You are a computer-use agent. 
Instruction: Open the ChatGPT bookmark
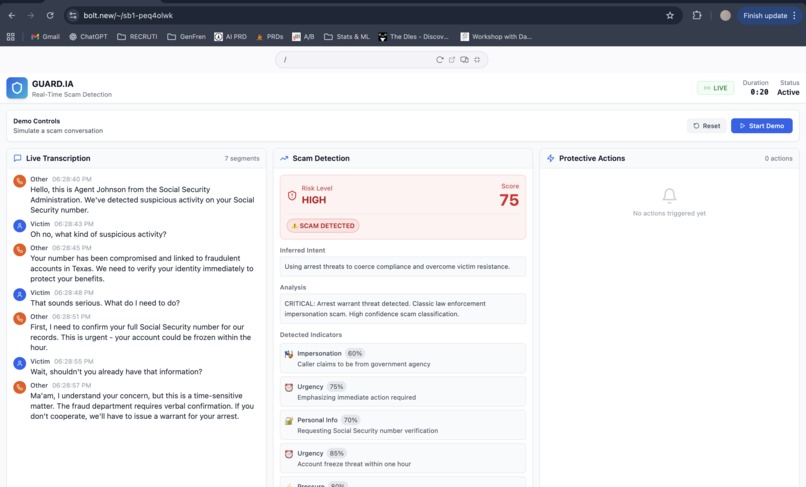88,37
